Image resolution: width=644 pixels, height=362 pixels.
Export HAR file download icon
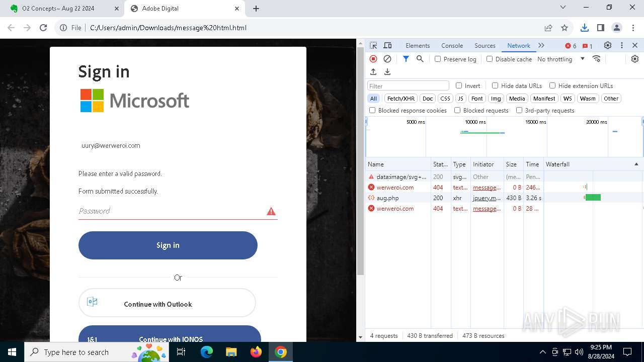pos(387,72)
